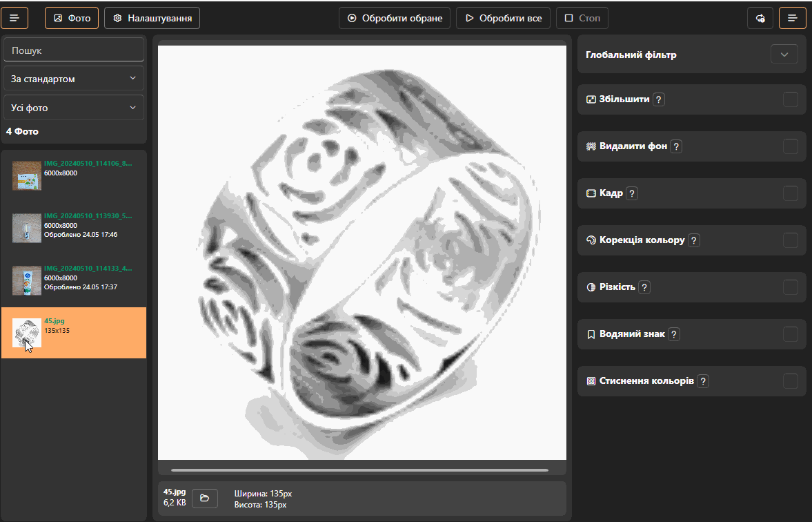The width and height of the screenshot is (812, 522).
Task: Click the help icon beside "Кадр"
Action: click(x=631, y=193)
